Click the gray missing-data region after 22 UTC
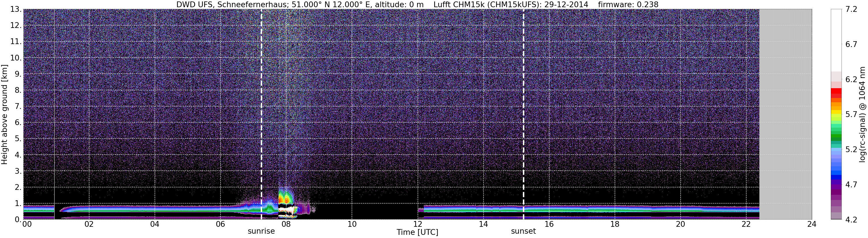This screenshot has width=868, height=238. point(785,114)
